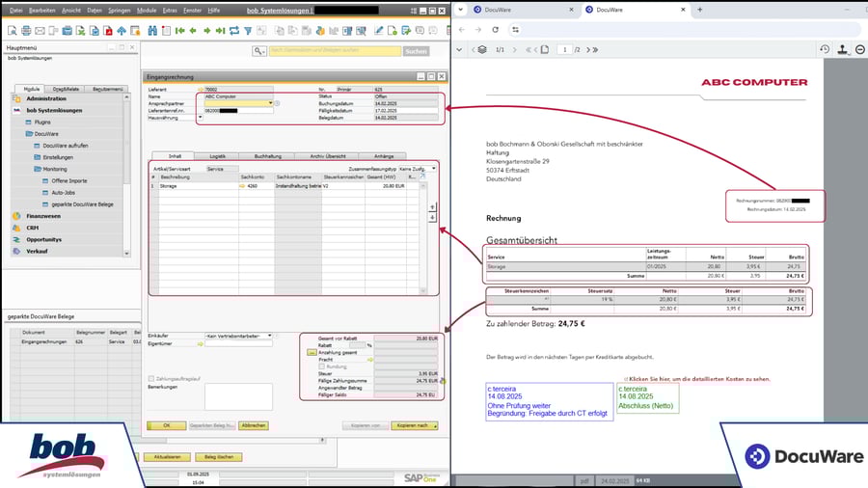Image resolution: width=868 pixels, height=488 pixels.
Task: Collapse the DocuWare tree folder
Action: pyautogui.click(x=29, y=134)
